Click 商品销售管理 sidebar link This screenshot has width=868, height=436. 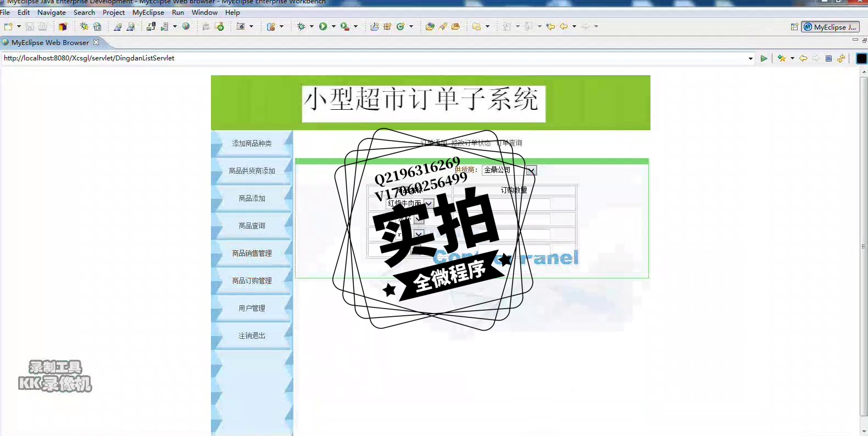tap(252, 253)
